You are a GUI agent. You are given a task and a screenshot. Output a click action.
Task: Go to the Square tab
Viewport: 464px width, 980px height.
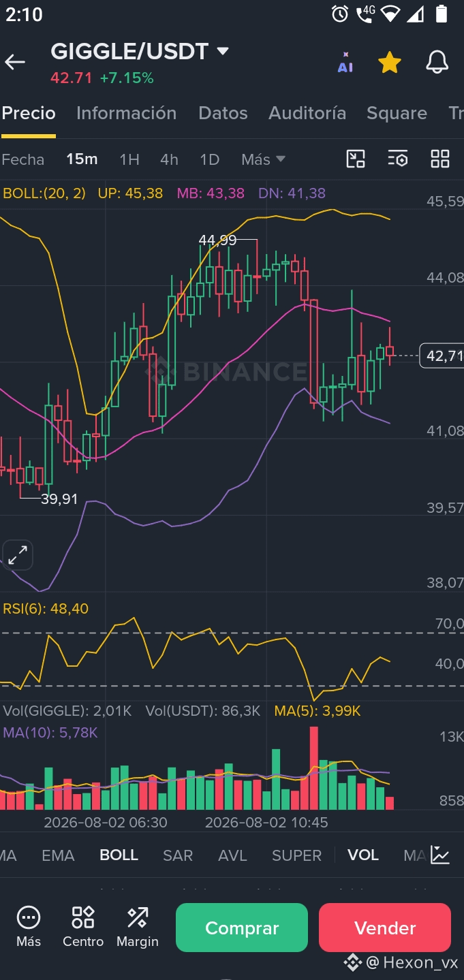pos(397,113)
